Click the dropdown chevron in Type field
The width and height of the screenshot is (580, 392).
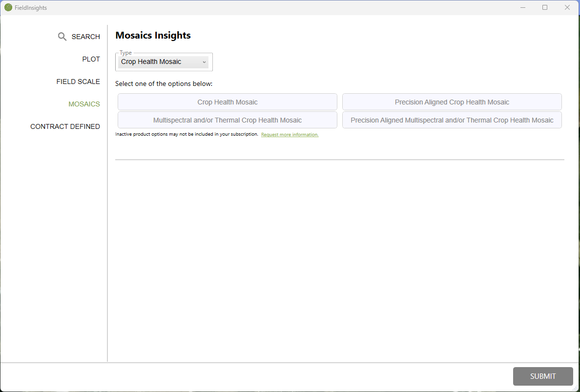[x=204, y=62]
